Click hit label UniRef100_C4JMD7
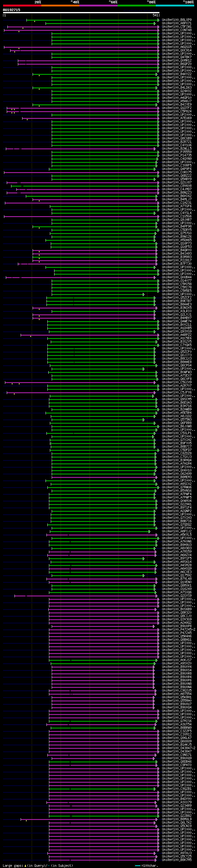This screenshot has height=868, width=197. click(177, 189)
